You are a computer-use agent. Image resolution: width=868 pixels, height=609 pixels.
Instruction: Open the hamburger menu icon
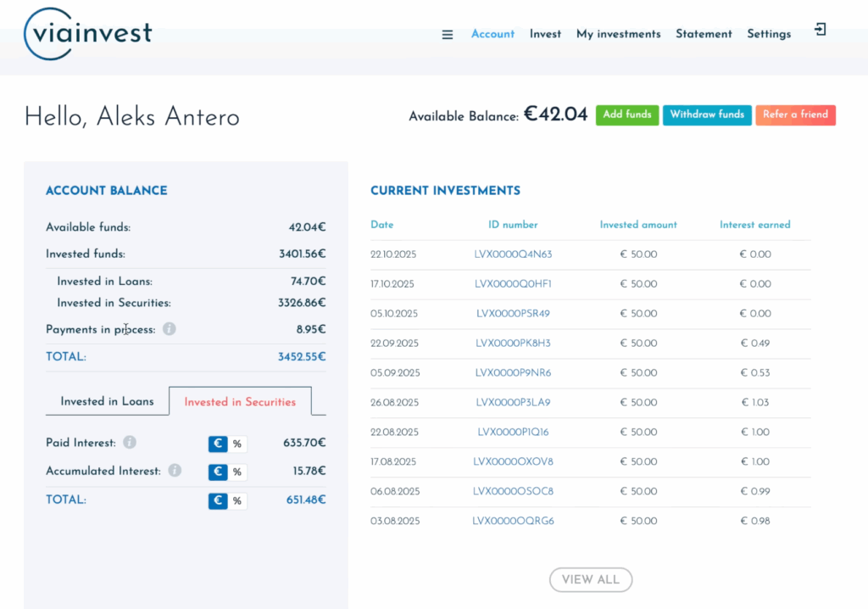pyautogui.click(x=448, y=35)
